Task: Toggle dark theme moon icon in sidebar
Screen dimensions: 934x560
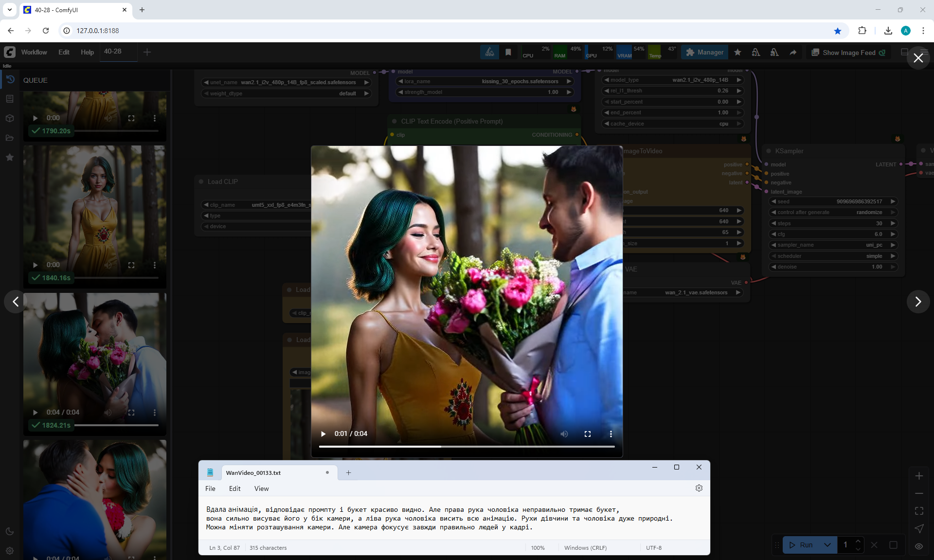Action: (x=10, y=531)
